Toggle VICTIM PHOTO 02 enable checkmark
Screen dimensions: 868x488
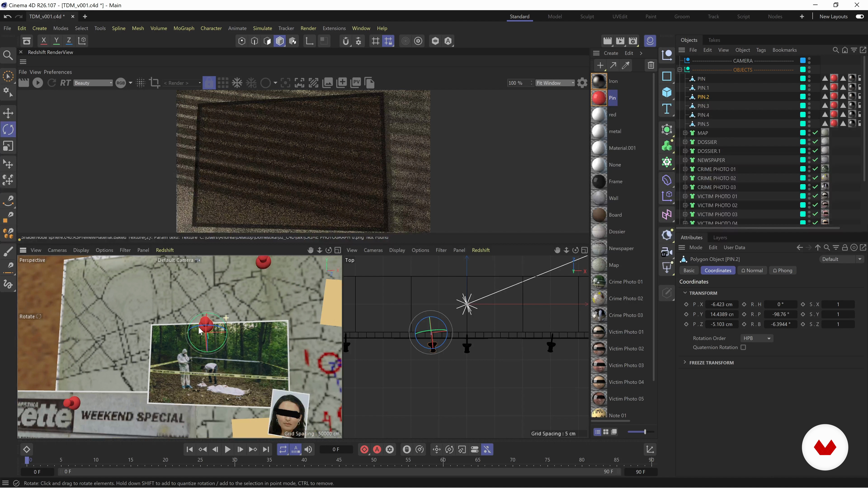(815, 205)
